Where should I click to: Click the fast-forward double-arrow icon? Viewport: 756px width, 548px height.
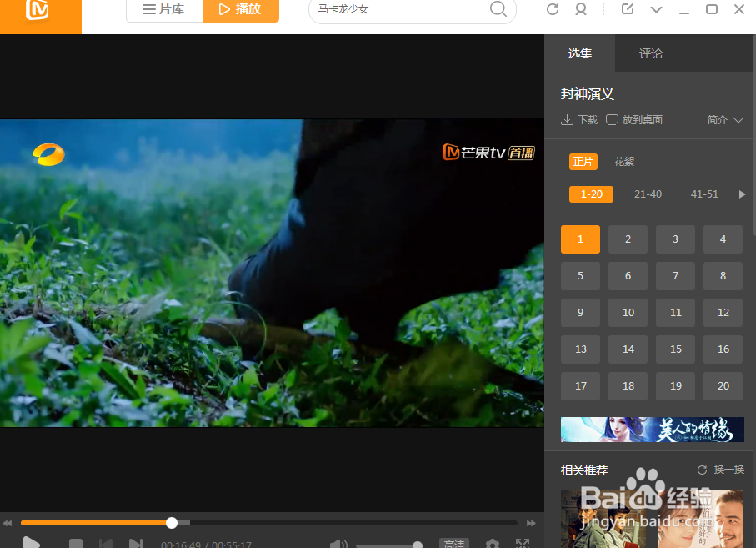coord(531,524)
